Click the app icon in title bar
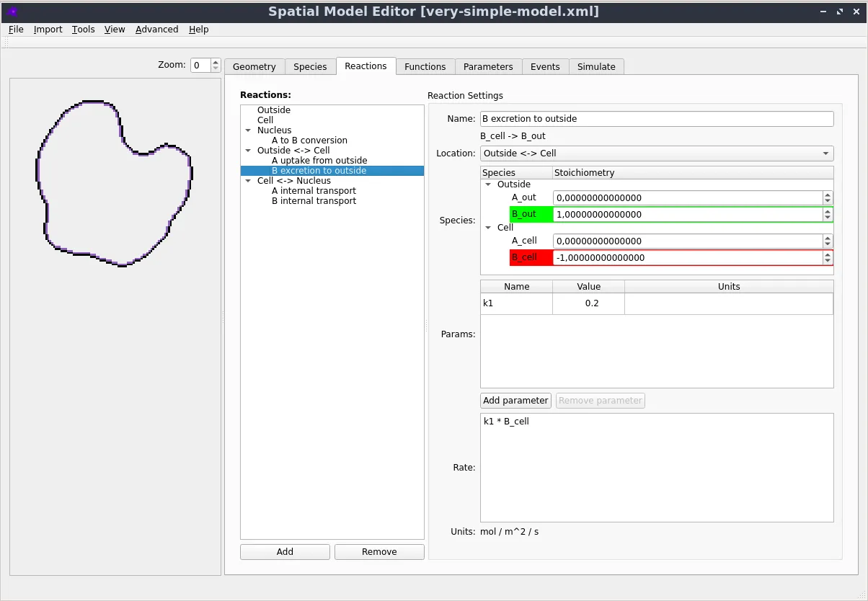 point(12,12)
